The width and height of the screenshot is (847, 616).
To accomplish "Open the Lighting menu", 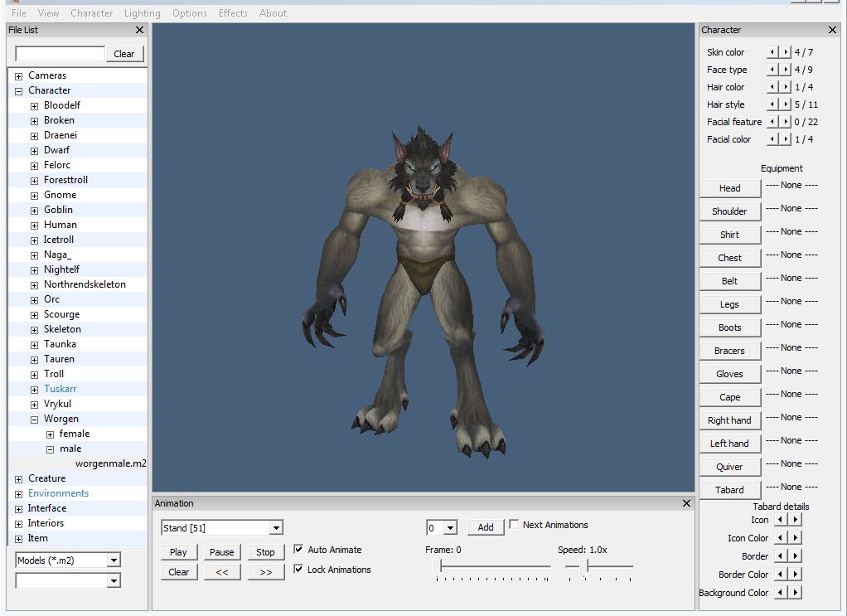I will point(142,13).
